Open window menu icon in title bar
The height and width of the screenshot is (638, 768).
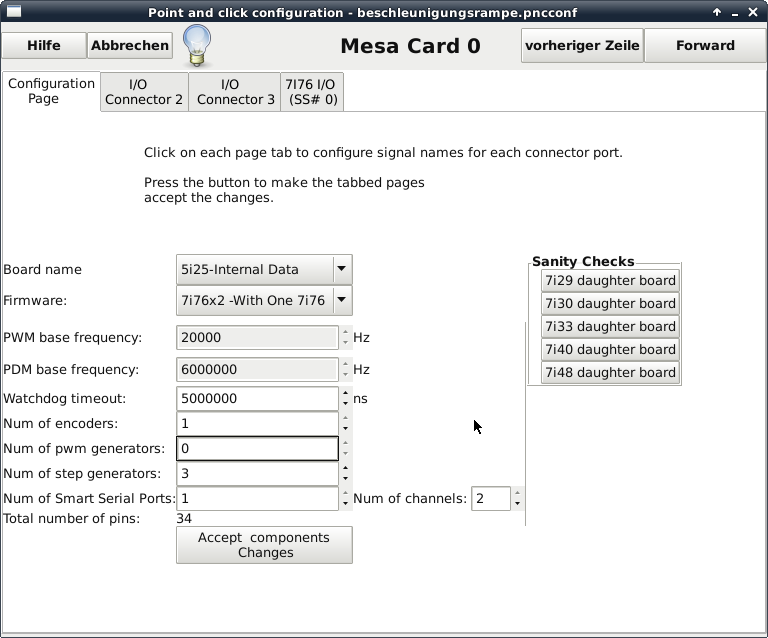click(14, 11)
